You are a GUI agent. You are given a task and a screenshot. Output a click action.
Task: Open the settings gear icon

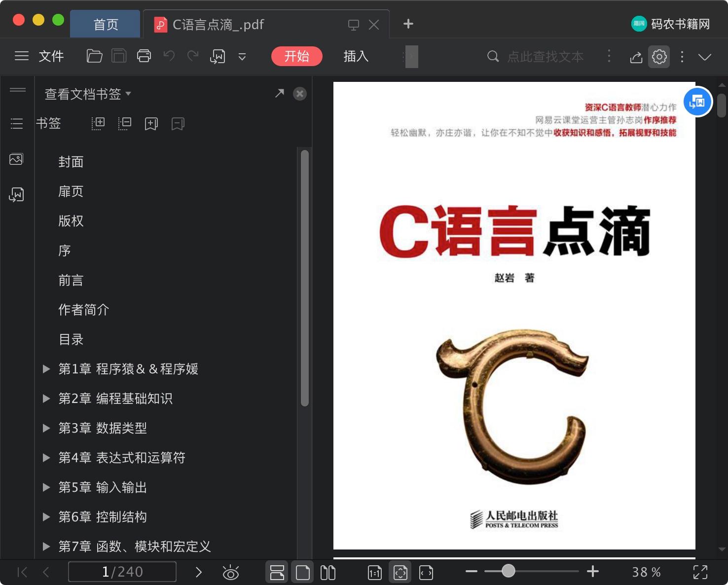(659, 57)
